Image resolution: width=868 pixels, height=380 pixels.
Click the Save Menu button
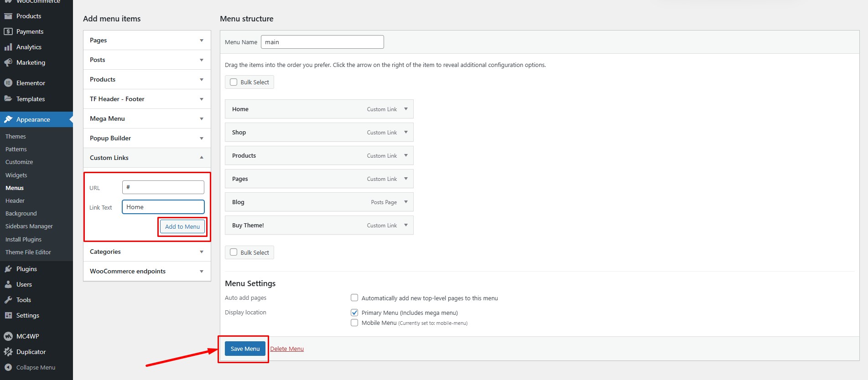[x=245, y=349]
